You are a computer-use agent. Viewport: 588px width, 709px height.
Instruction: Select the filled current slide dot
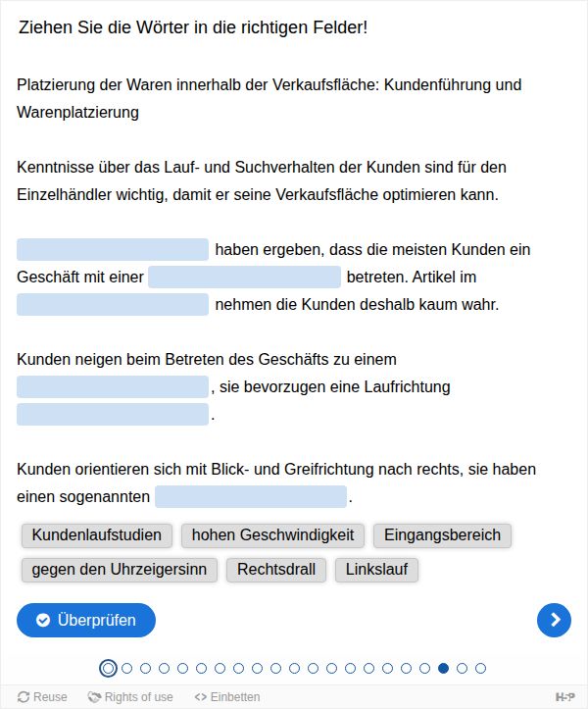click(443, 668)
